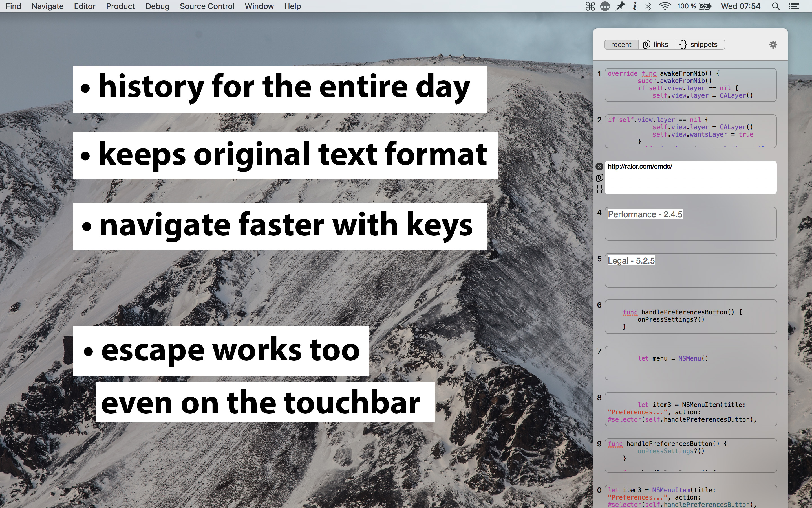Select clip 2 if self.view.layer == nil

690,131
